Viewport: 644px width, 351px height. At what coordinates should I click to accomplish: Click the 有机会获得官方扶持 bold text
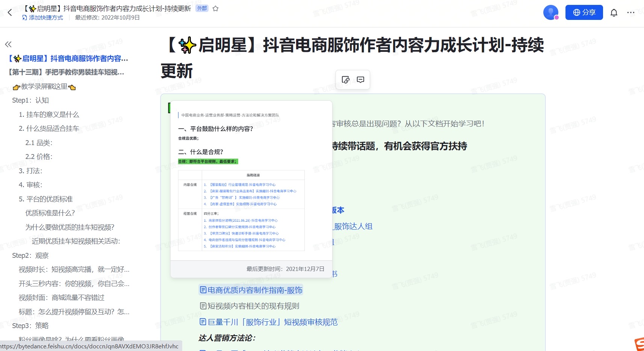coord(425,146)
